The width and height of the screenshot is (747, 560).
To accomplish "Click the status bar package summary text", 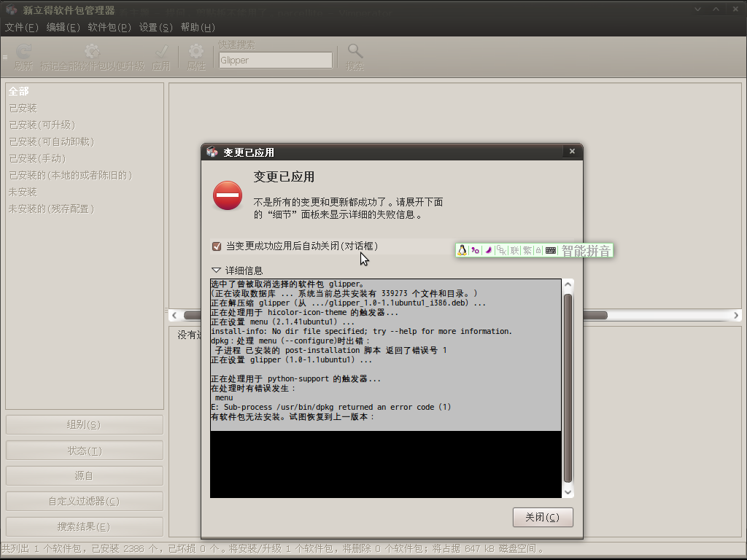I will click(x=272, y=548).
